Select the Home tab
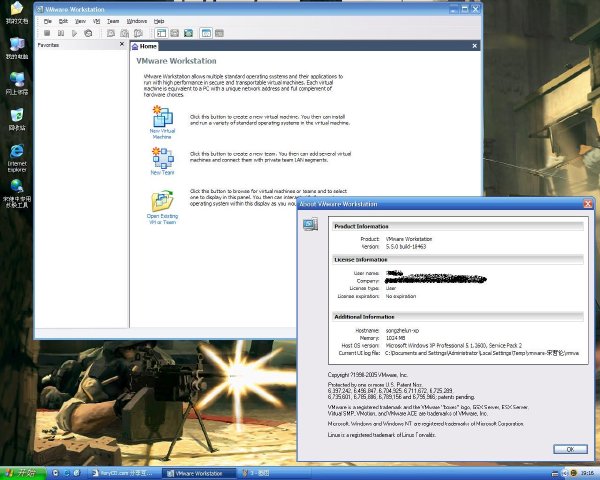This screenshot has width=600, height=480. 144,46
